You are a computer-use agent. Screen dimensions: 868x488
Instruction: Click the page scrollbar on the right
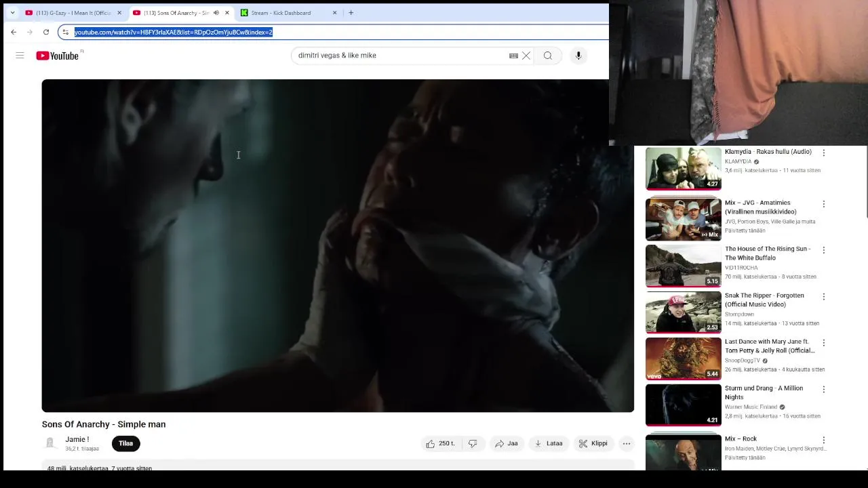tap(865, 182)
